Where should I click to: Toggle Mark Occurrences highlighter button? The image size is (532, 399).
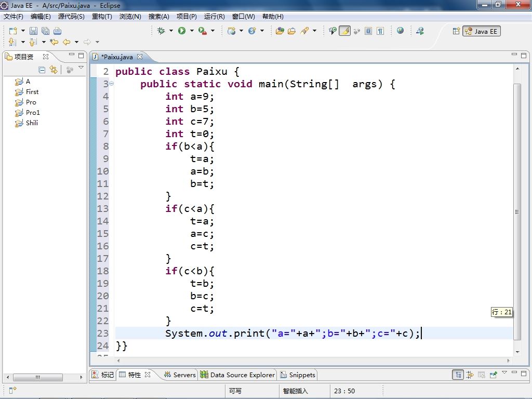[344, 31]
